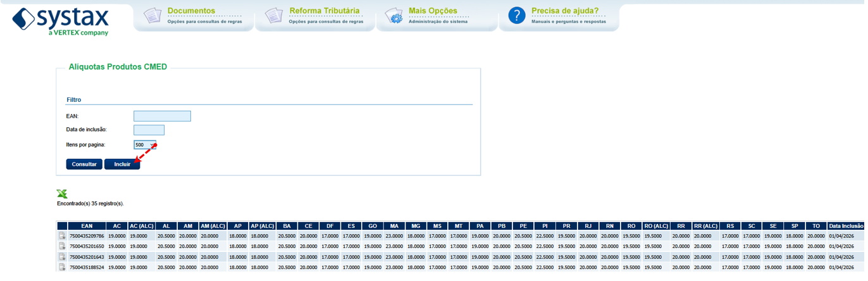868x281 pixels.
Task: Click SP value 18.0000 in row 7500435201650
Action: click(794, 246)
